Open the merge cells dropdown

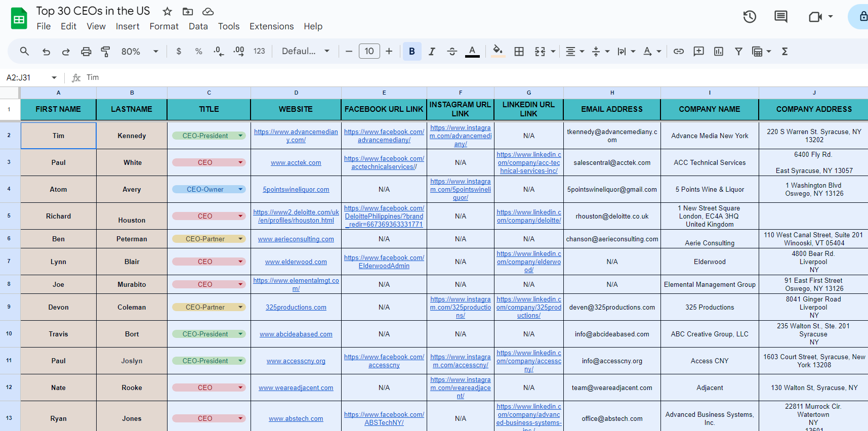553,51
